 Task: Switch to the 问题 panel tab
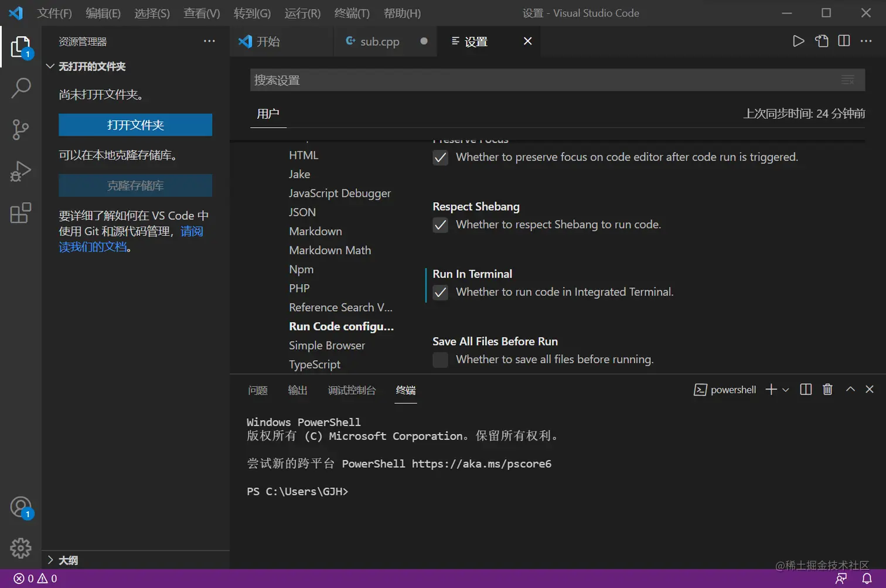(x=258, y=390)
